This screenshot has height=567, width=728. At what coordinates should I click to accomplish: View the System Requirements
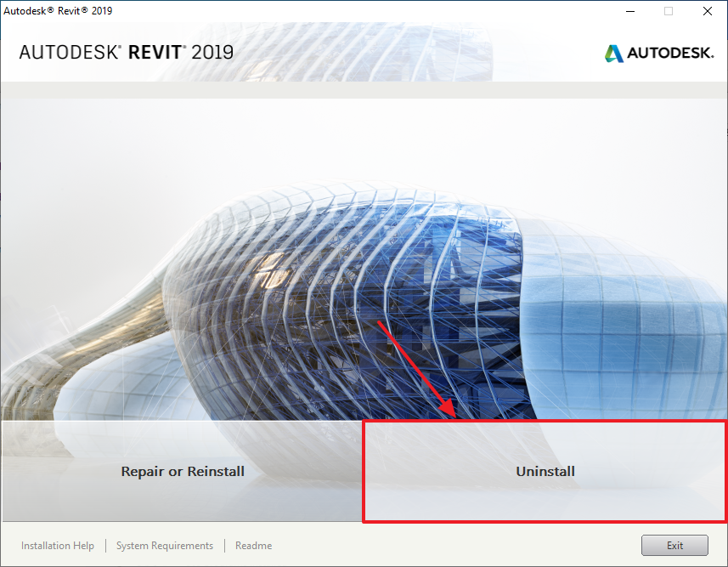pos(164,545)
